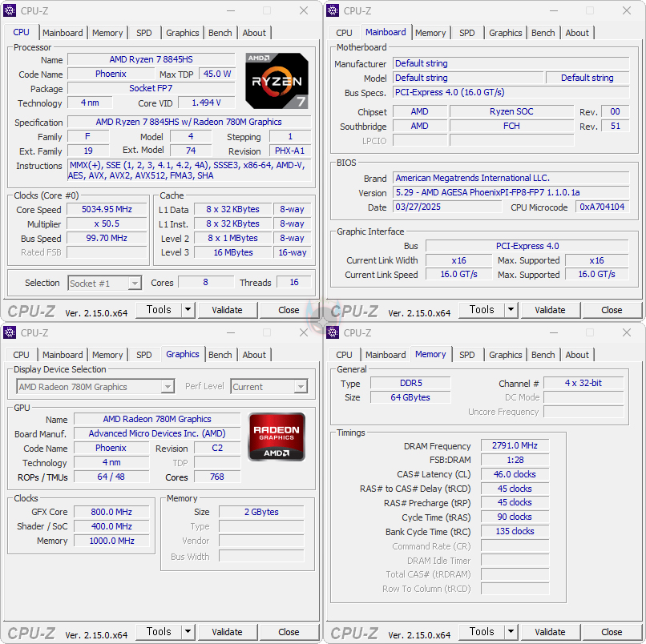This screenshot has width=646, height=644.
Task: Click CPU-Z app icon in Graphics window title bar
Action: pyautogui.click(x=10, y=332)
